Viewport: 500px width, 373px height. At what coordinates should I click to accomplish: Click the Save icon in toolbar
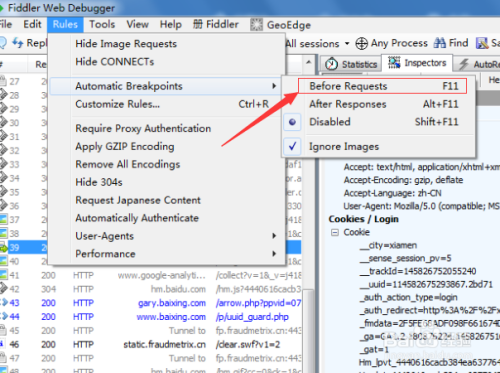click(x=482, y=43)
